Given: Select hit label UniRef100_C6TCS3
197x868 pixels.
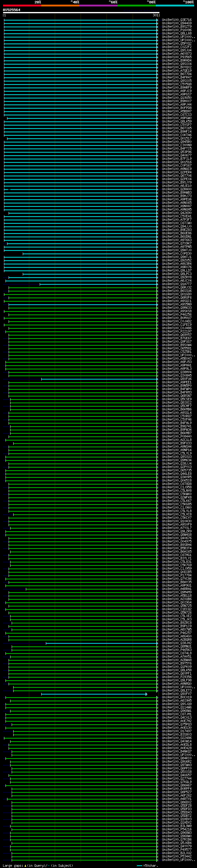Looking at the screenshot, I should pos(177,115).
